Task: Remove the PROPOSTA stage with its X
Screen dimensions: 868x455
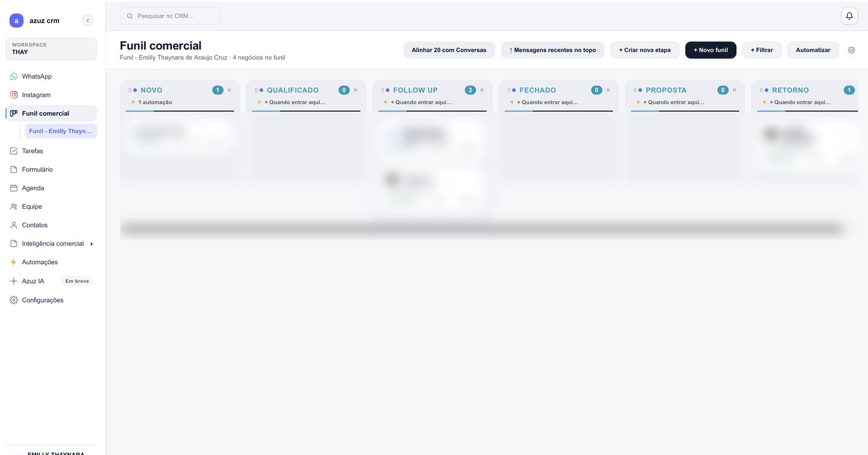Action: click(735, 90)
